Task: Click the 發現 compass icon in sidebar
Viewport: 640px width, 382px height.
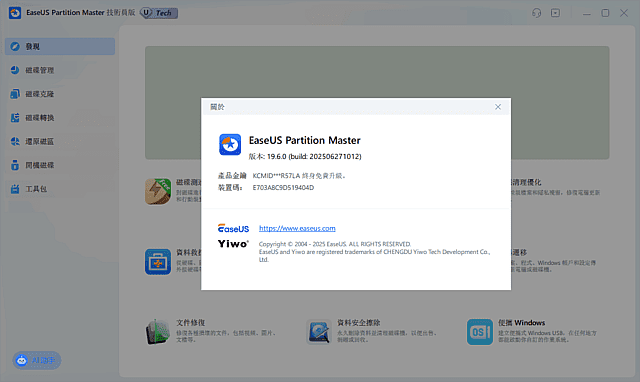Action: (x=15, y=47)
